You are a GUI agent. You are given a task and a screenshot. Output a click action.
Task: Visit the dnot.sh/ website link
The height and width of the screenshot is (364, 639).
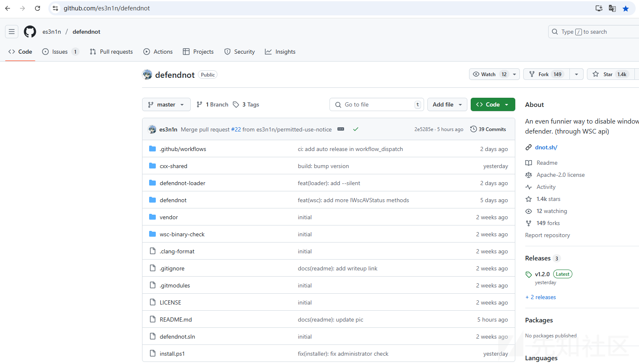pyautogui.click(x=546, y=147)
